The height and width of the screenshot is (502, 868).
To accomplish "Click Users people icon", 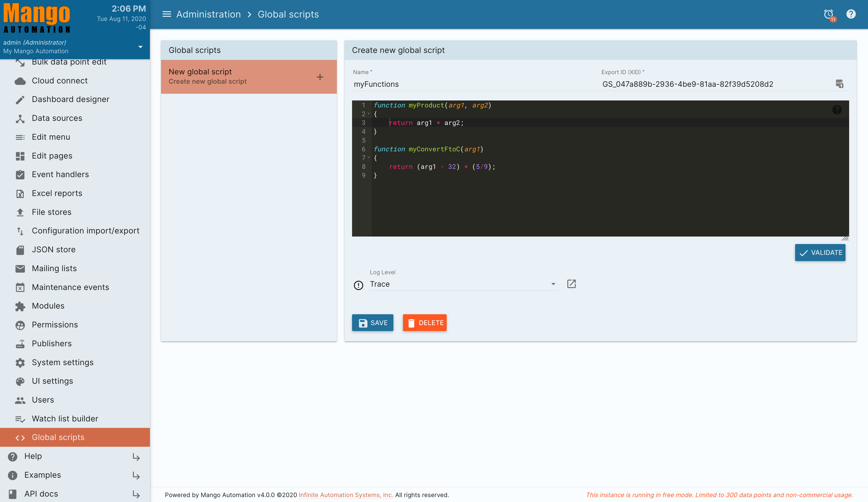I will (20, 400).
